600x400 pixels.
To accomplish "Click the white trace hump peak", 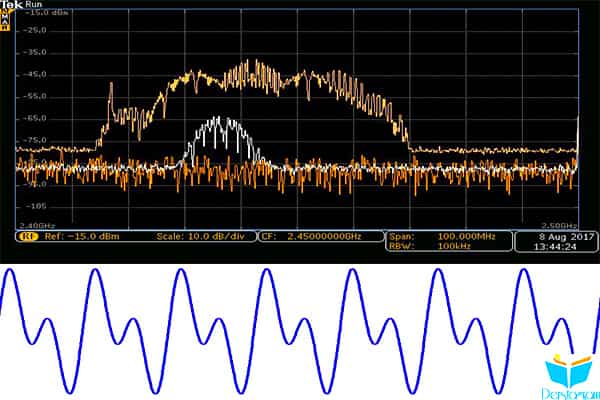I will (218, 119).
